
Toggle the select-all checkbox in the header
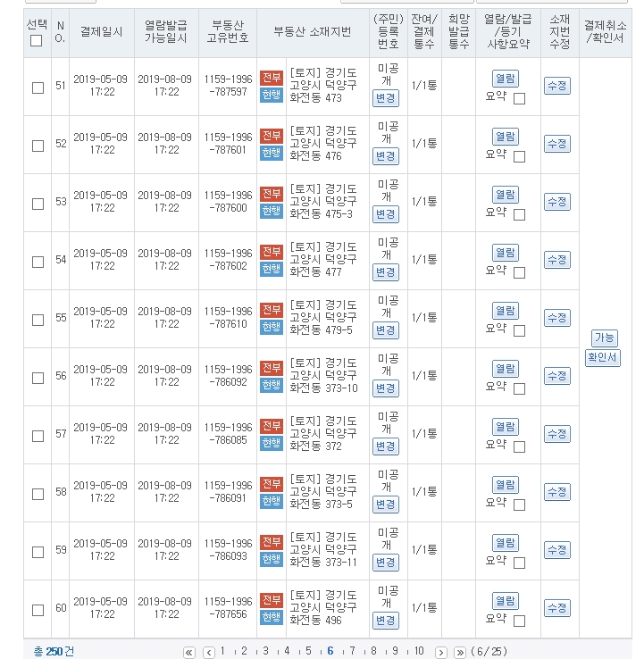37,40
